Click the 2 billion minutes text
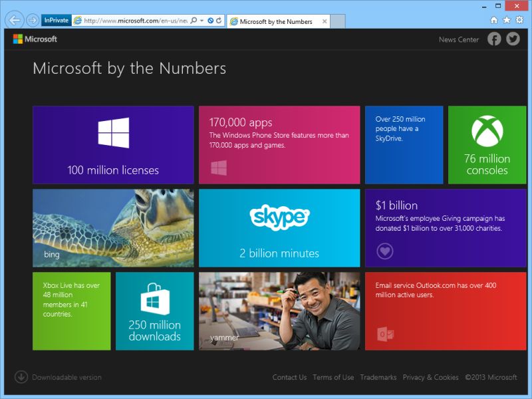Image resolution: width=532 pixels, height=399 pixels. coord(279,253)
